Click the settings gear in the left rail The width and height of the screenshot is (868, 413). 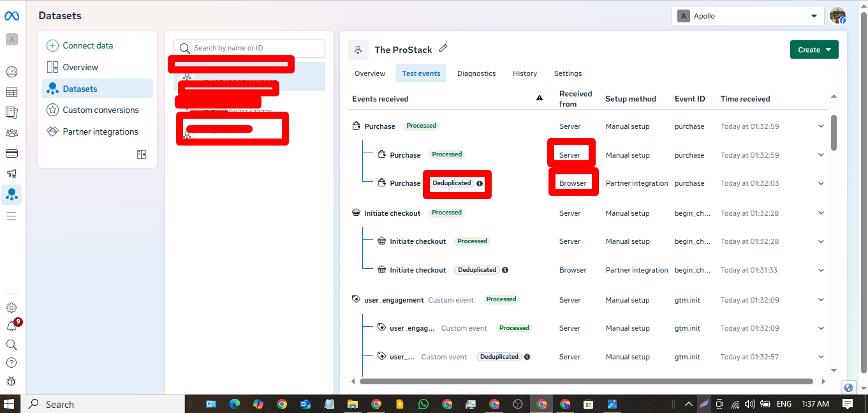click(x=11, y=307)
